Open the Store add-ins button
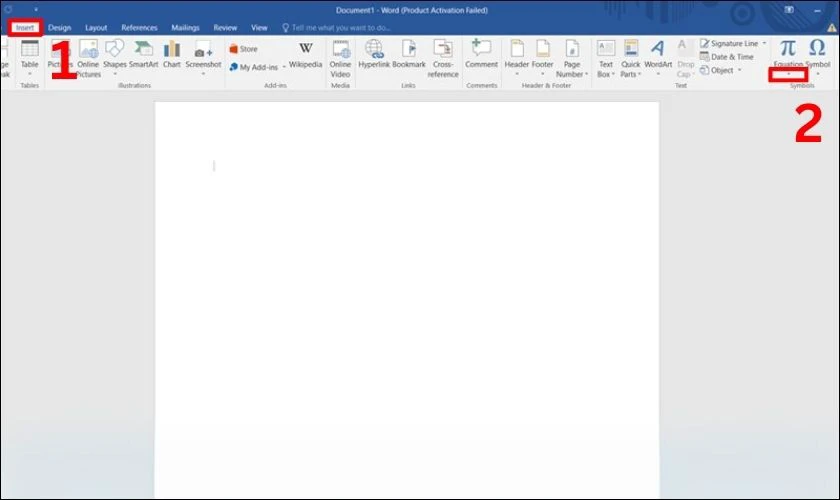 (x=244, y=48)
